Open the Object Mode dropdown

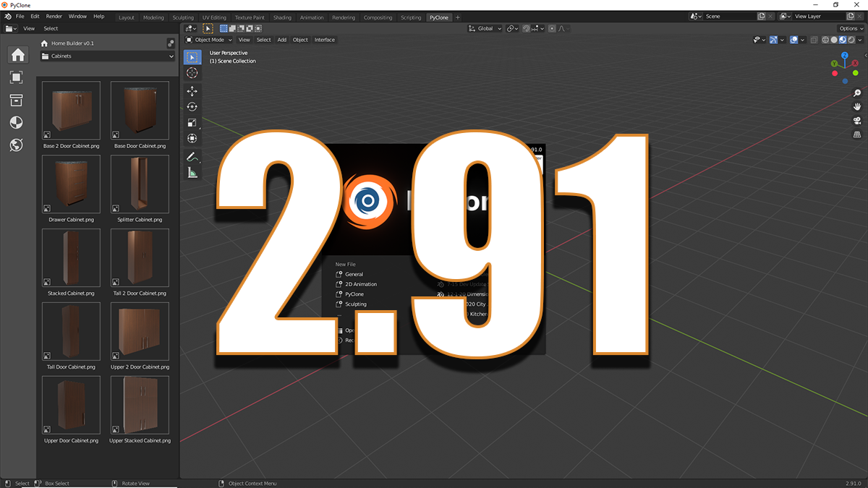pos(210,40)
